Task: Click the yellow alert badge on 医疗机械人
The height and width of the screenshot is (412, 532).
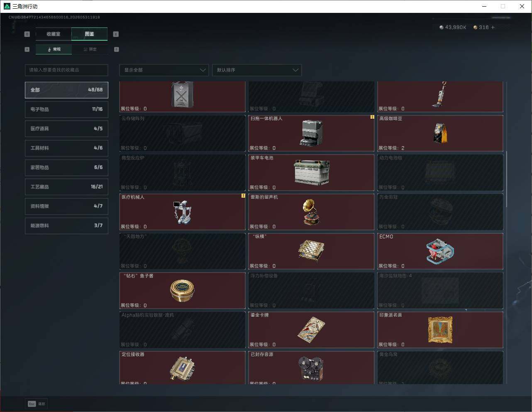Action: point(243,196)
